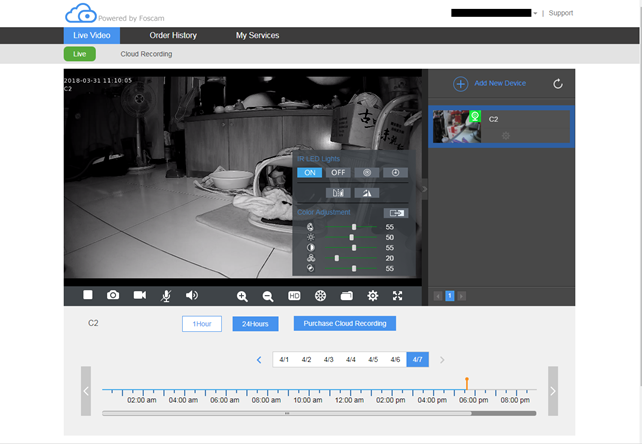Viewport: 642px width, 444px height.
Task: Zoom out of the video feed
Action: [268, 296]
